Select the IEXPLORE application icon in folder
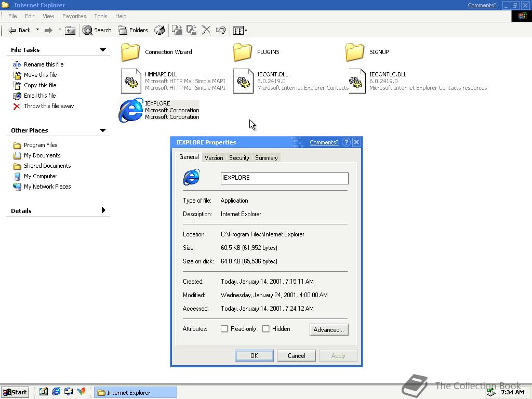Screen dimensions: 532x399 point(130,110)
